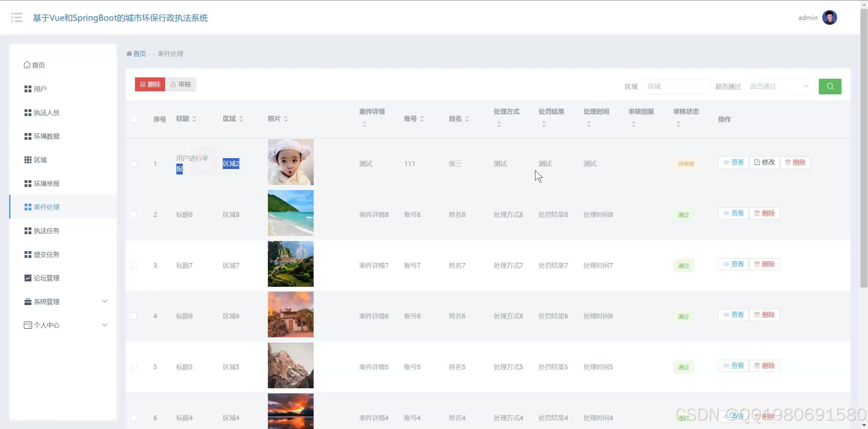868x429 pixels.
Task: Check the select-all header checkbox
Action: tap(134, 119)
